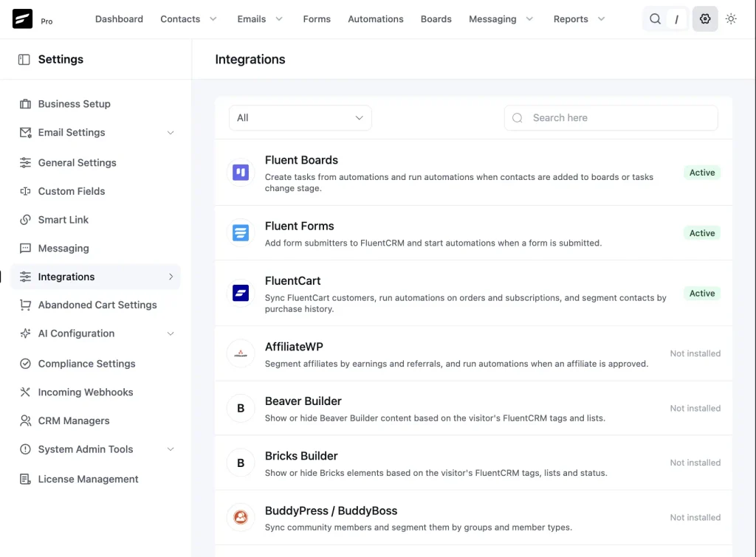Viewport: 756px width, 557px height.
Task: Click the Bricks Builder Not installed status
Action: coord(695,463)
